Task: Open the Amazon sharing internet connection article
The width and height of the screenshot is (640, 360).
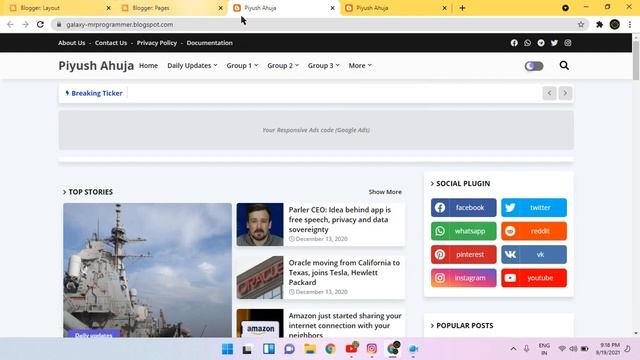Action: click(345, 325)
